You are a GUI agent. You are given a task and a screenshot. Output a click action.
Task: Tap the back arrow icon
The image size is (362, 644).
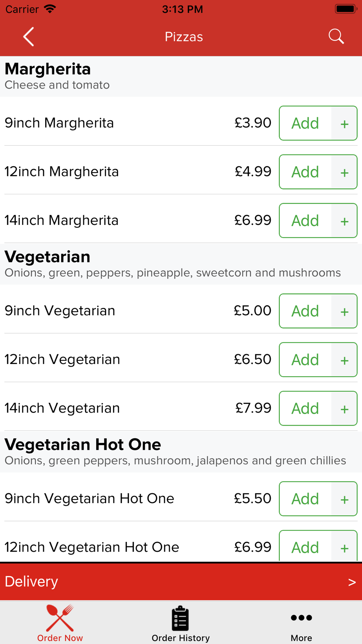coord(29,37)
